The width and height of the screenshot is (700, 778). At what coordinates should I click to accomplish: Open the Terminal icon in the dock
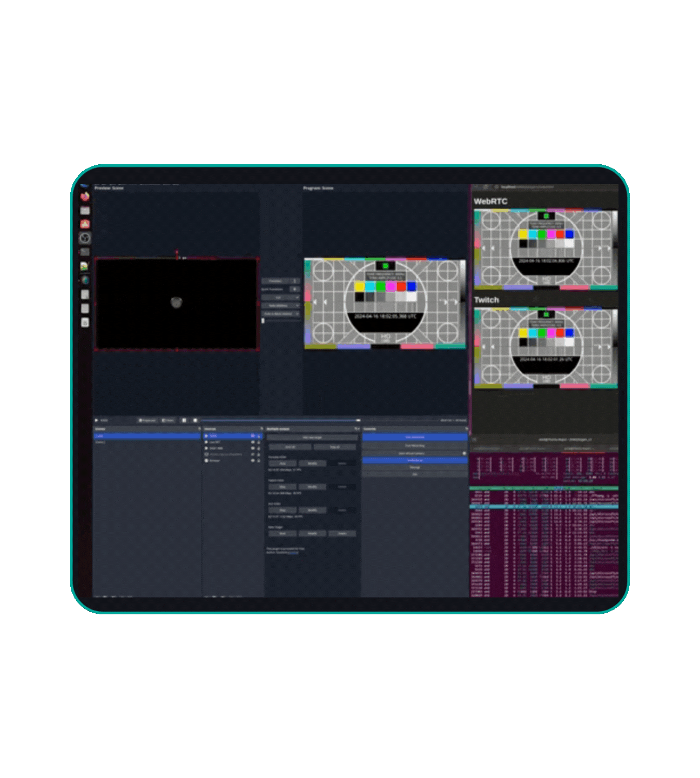click(x=85, y=252)
